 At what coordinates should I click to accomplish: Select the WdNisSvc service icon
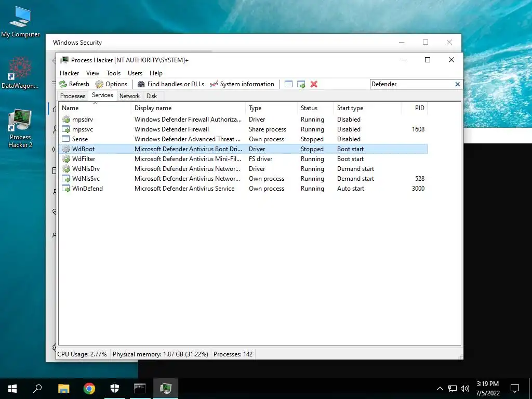[x=66, y=179]
